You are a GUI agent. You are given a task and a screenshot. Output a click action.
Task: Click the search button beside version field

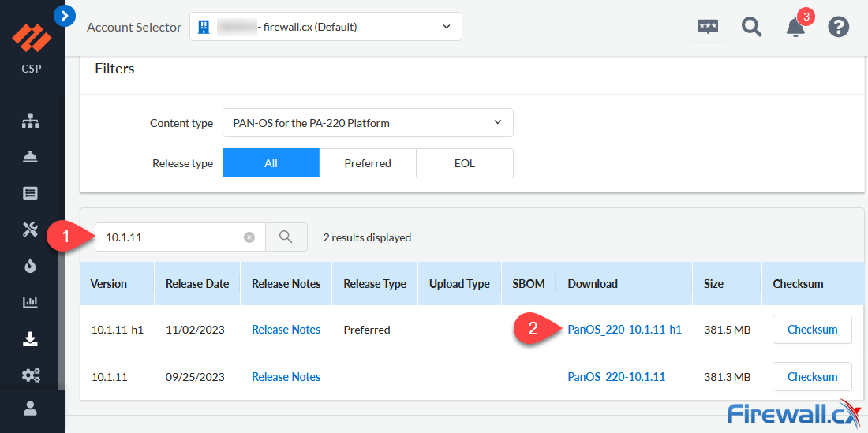(x=286, y=237)
